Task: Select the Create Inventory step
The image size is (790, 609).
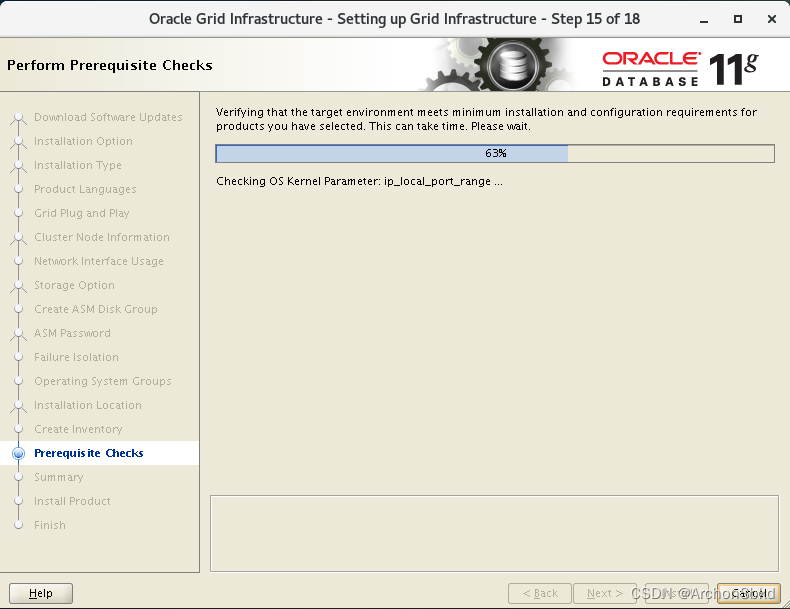Action: (x=78, y=429)
